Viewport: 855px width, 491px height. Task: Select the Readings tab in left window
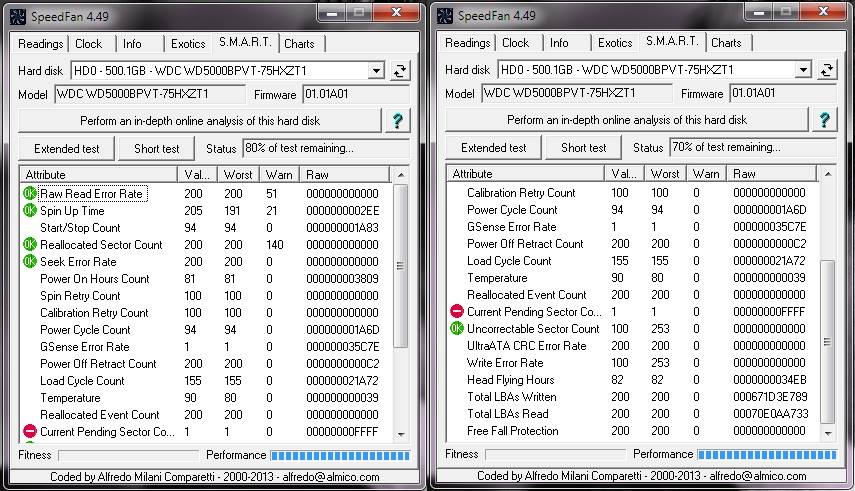point(41,44)
